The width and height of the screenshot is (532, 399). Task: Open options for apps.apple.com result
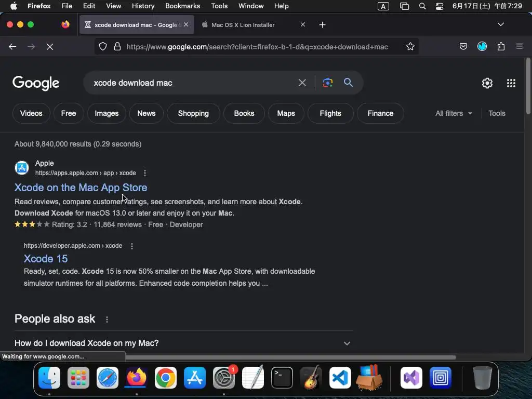[145, 173]
